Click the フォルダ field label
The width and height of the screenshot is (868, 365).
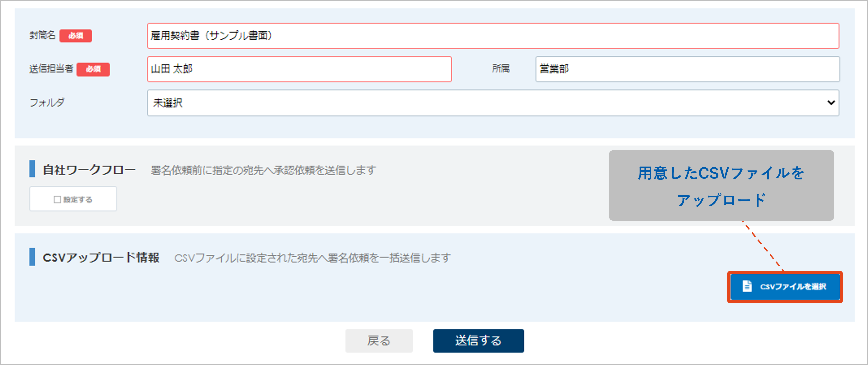point(47,102)
